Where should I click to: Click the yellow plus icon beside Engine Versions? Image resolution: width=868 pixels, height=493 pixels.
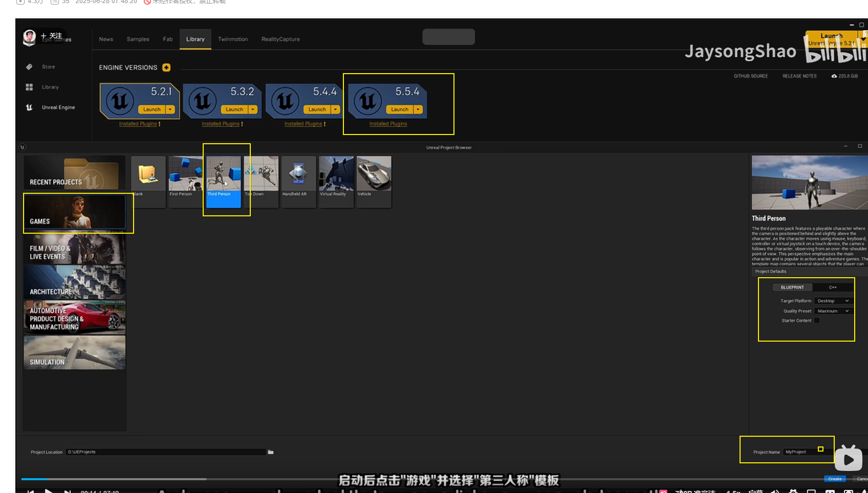(x=166, y=68)
